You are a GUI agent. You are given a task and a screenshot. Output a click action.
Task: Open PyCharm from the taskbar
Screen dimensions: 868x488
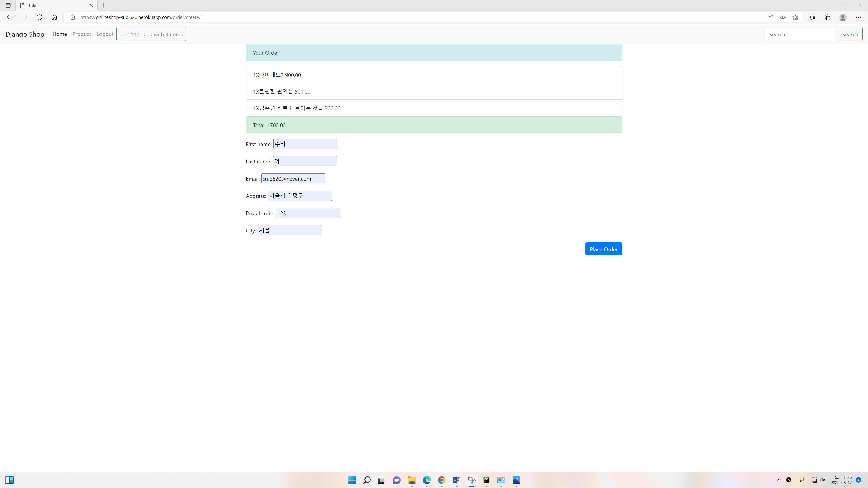(x=486, y=480)
